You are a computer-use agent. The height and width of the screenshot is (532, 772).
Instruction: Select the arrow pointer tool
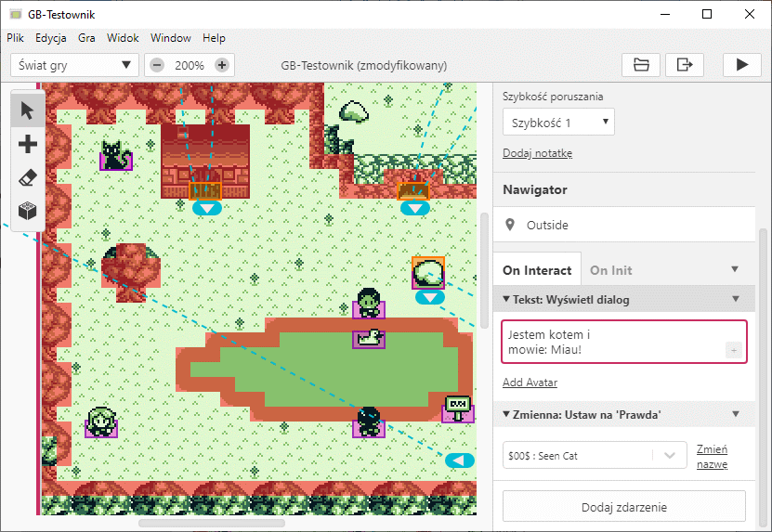coord(28,110)
